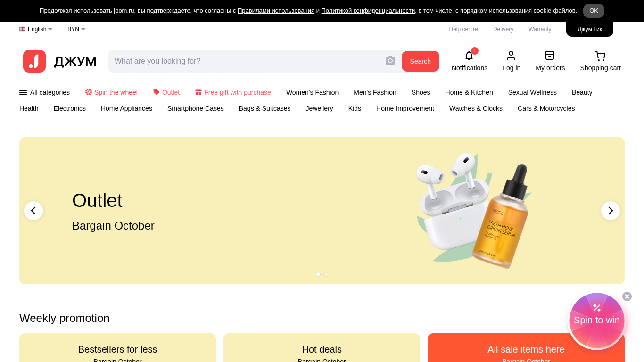Screen dimensions: 644x362
Task: Click the Джум Гик button
Action: (590, 29)
